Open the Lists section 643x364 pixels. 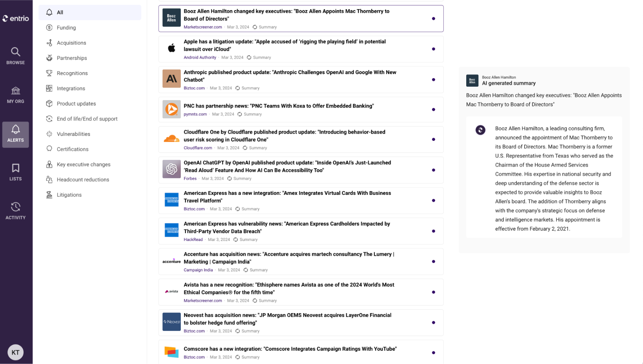[16, 172]
